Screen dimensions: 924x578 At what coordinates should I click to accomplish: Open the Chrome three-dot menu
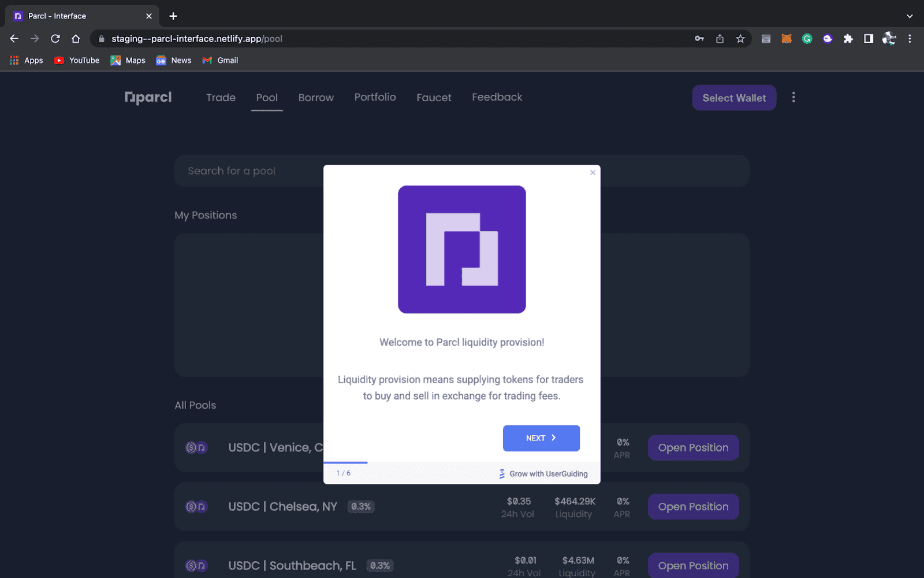tap(910, 39)
